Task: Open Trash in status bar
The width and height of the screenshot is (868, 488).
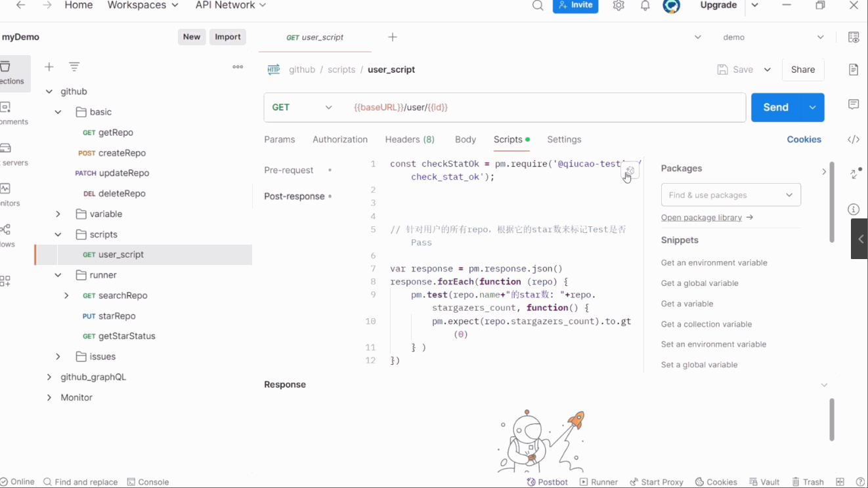Action: tap(808, 482)
